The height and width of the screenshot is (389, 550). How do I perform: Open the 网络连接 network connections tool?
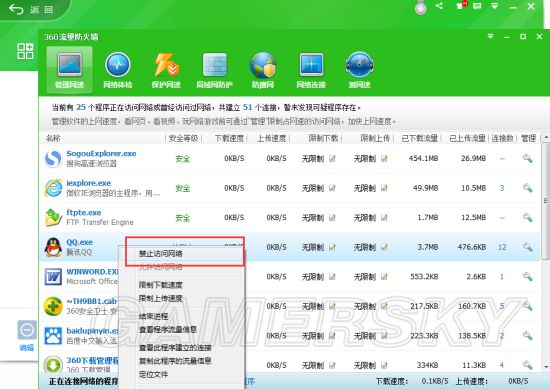click(311, 70)
